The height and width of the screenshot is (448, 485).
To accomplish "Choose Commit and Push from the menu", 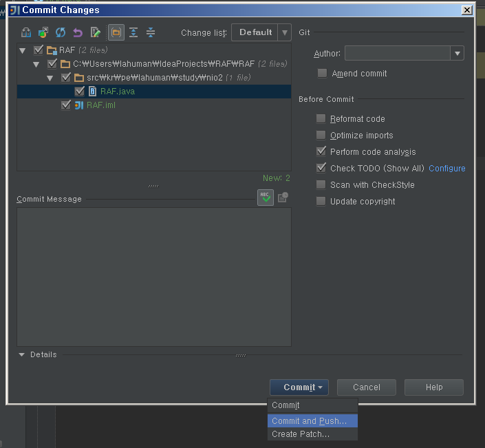I will pyautogui.click(x=312, y=420).
